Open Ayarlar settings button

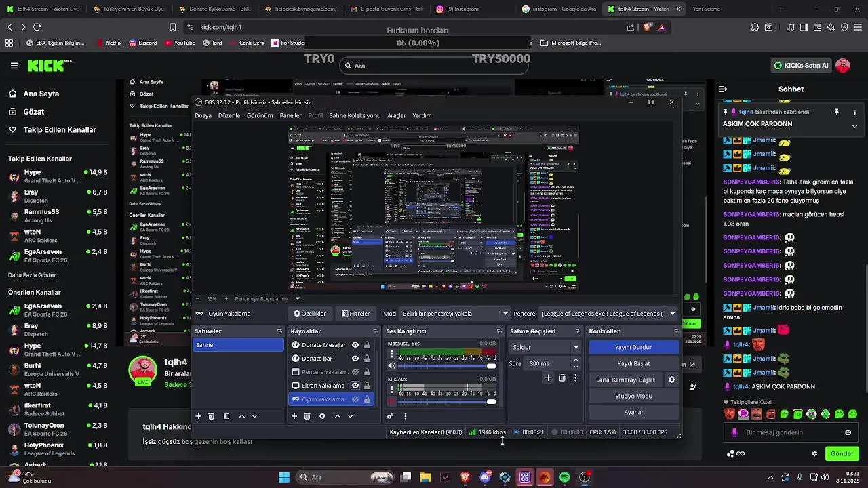click(633, 412)
